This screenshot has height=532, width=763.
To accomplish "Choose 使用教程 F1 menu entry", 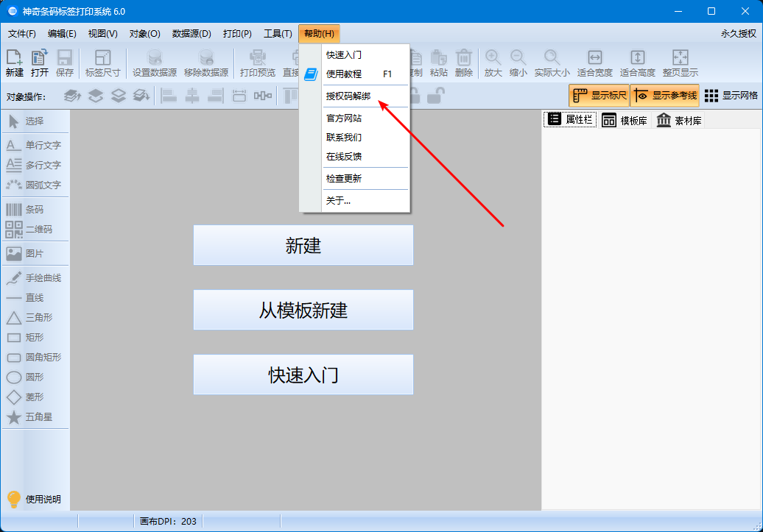I will tap(355, 74).
